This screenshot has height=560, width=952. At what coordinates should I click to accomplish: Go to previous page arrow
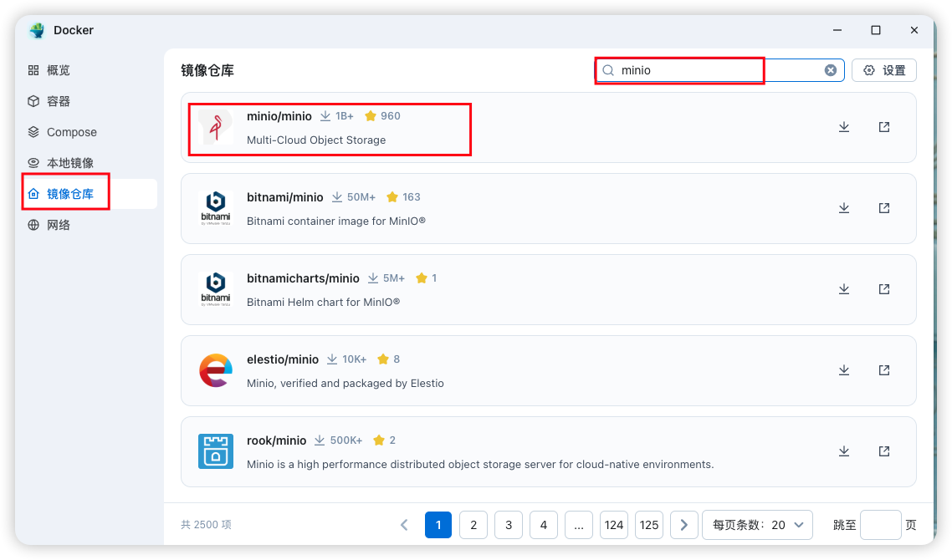coord(404,525)
